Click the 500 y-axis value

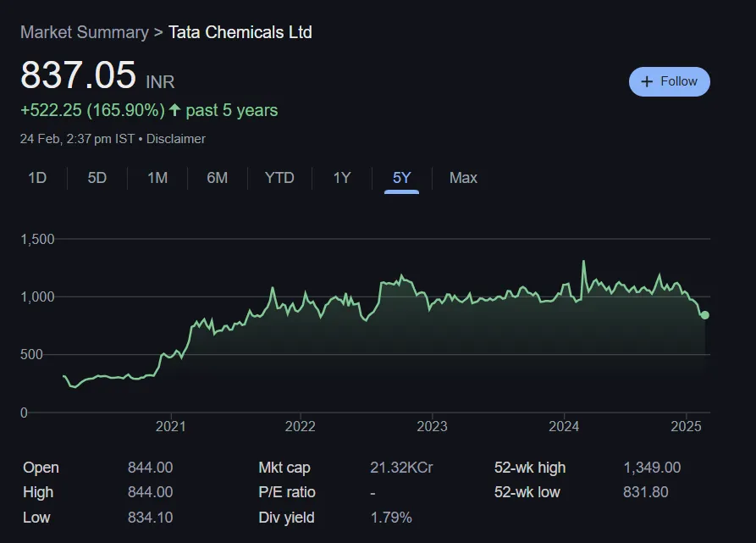click(x=31, y=355)
